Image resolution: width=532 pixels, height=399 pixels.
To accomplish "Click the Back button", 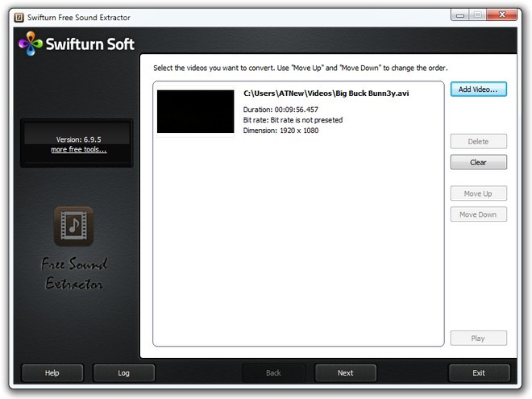I will pyautogui.click(x=273, y=373).
